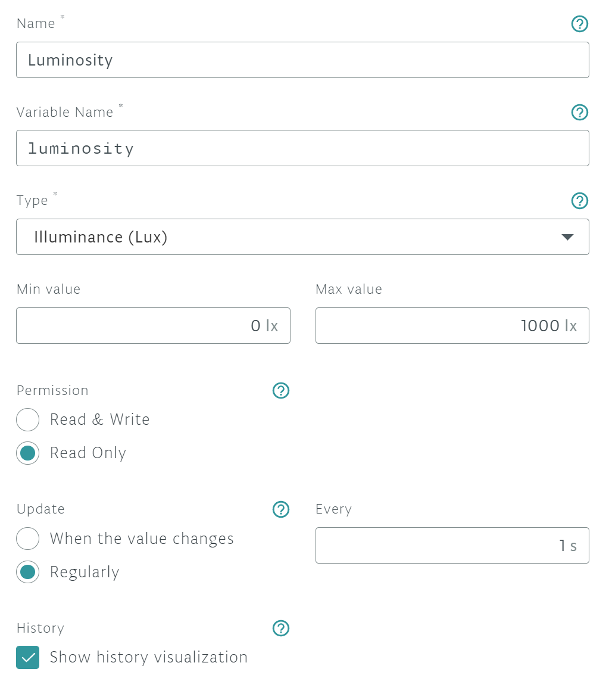Select the Read & Write permission

28,420
